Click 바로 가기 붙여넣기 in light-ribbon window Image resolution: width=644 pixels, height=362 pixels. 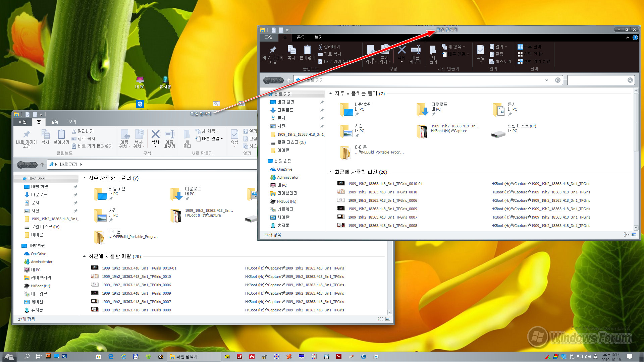[92, 146]
